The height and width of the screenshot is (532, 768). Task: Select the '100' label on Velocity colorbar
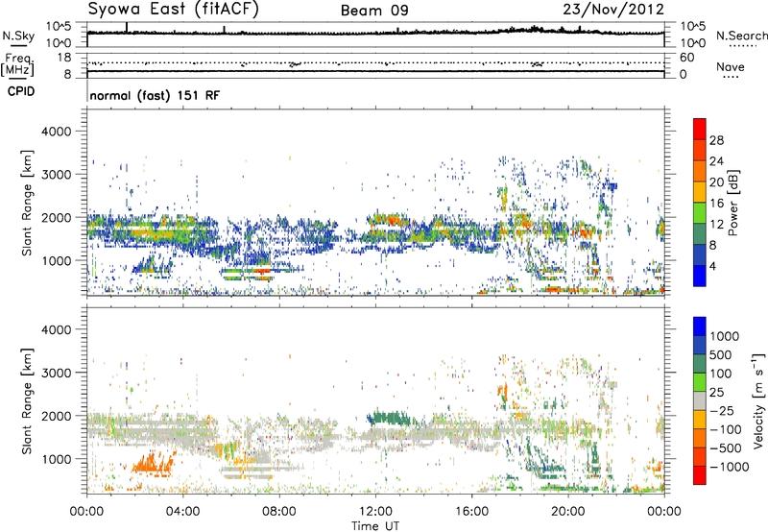pyautogui.click(x=723, y=374)
